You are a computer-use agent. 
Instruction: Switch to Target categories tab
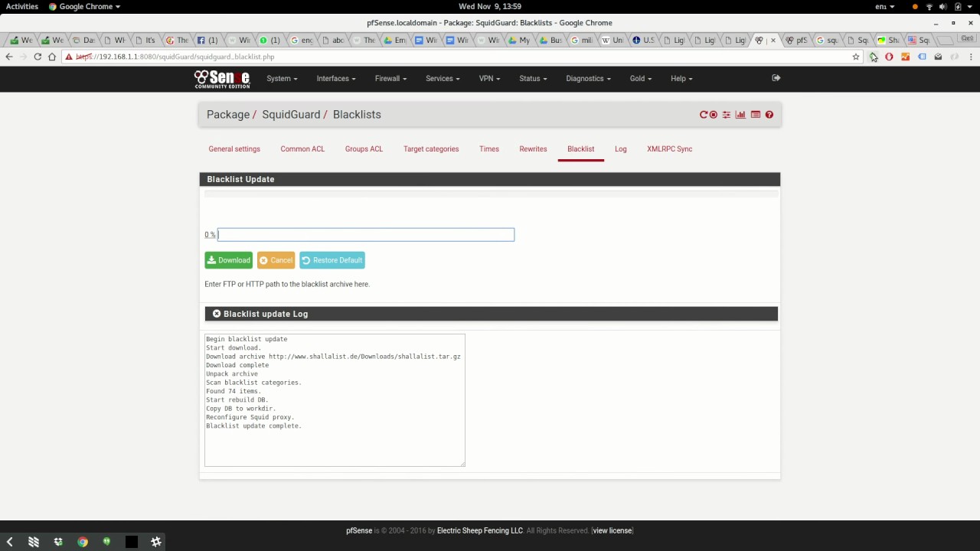pyautogui.click(x=431, y=149)
